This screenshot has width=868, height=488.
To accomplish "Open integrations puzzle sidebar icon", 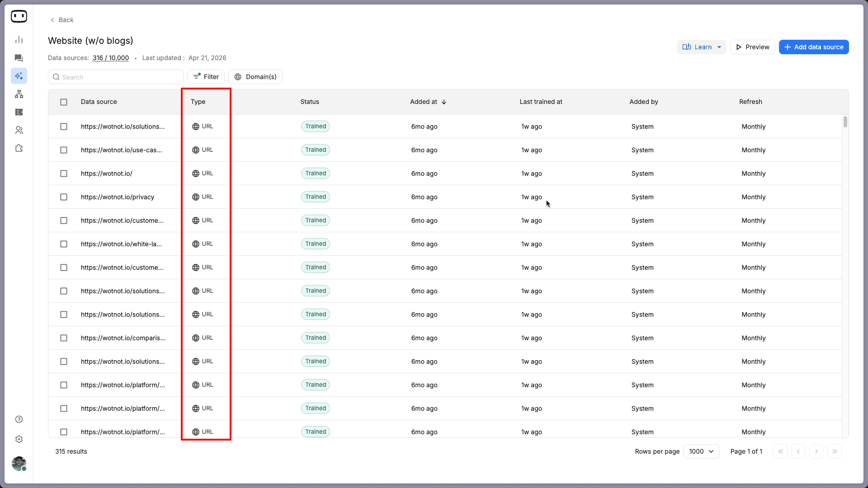I will tap(19, 148).
